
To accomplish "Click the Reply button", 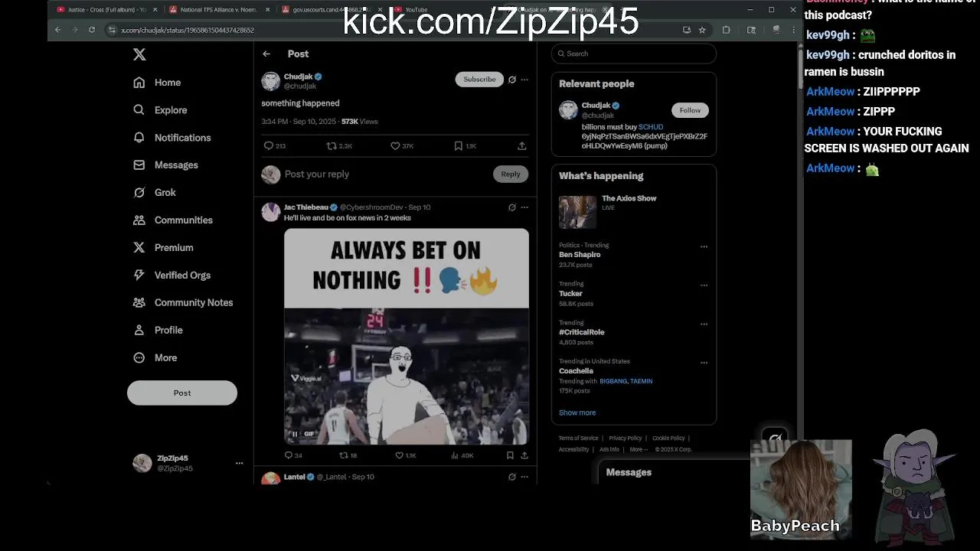I will coord(511,174).
